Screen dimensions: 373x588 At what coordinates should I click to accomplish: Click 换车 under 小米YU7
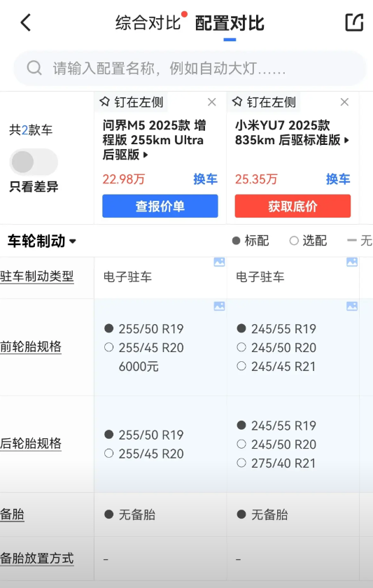tap(338, 179)
